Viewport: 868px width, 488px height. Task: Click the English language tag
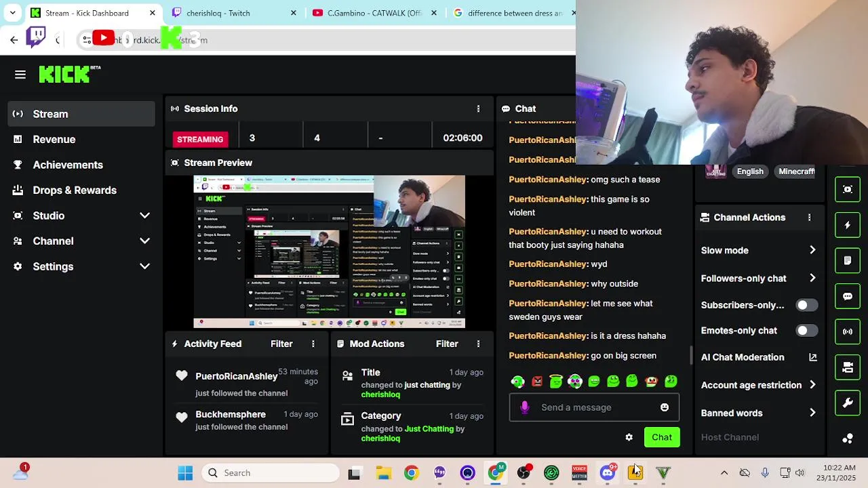tap(750, 171)
